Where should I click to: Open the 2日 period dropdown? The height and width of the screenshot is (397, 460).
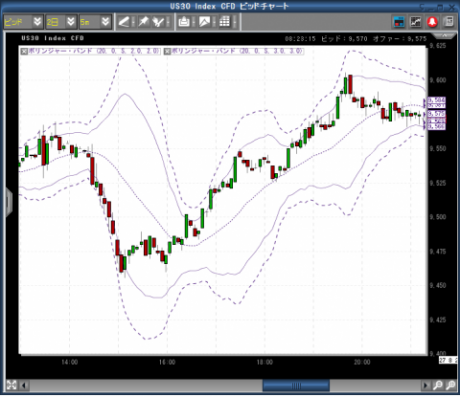[x=71, y=22]
